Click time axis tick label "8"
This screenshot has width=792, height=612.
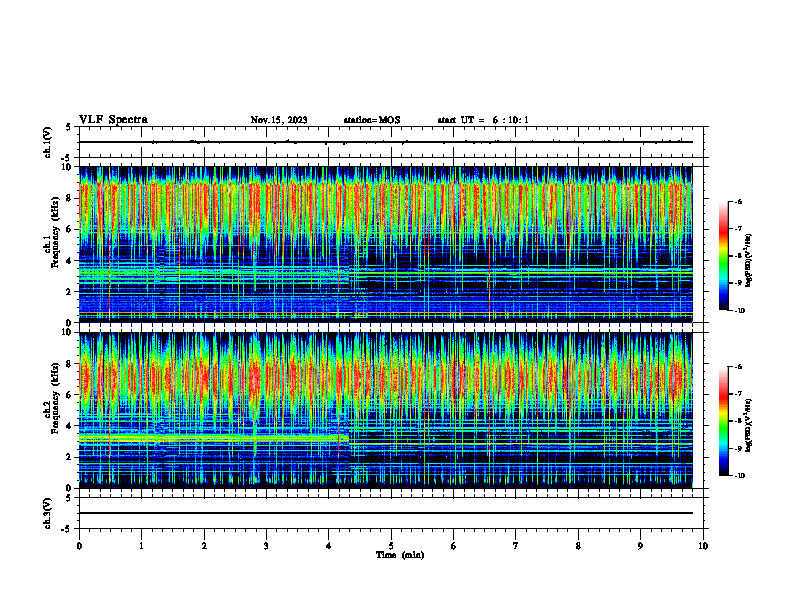578,546
